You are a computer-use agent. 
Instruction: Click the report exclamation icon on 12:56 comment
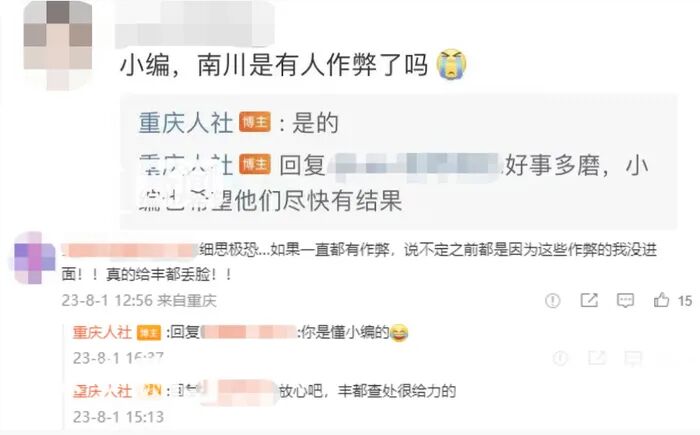[553, 301]
